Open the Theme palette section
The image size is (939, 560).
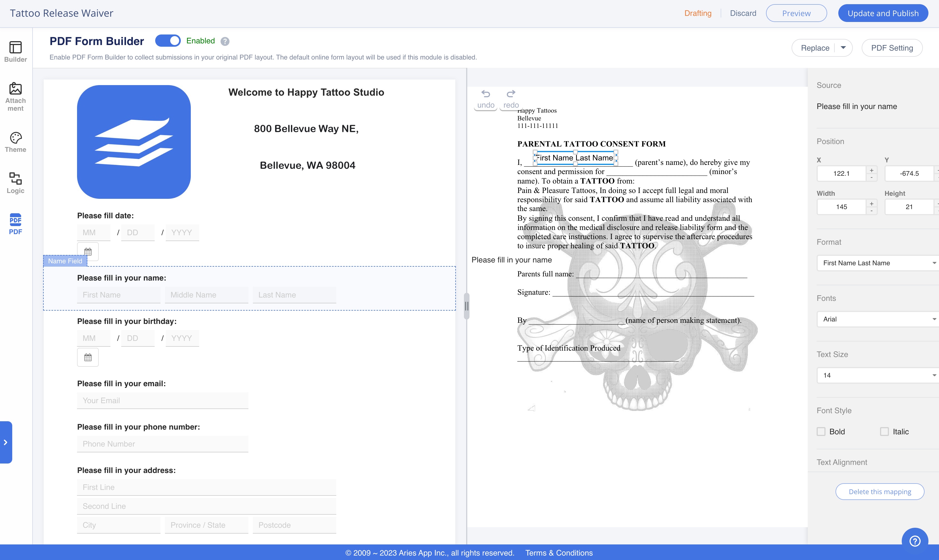click(x=16, y=142)
